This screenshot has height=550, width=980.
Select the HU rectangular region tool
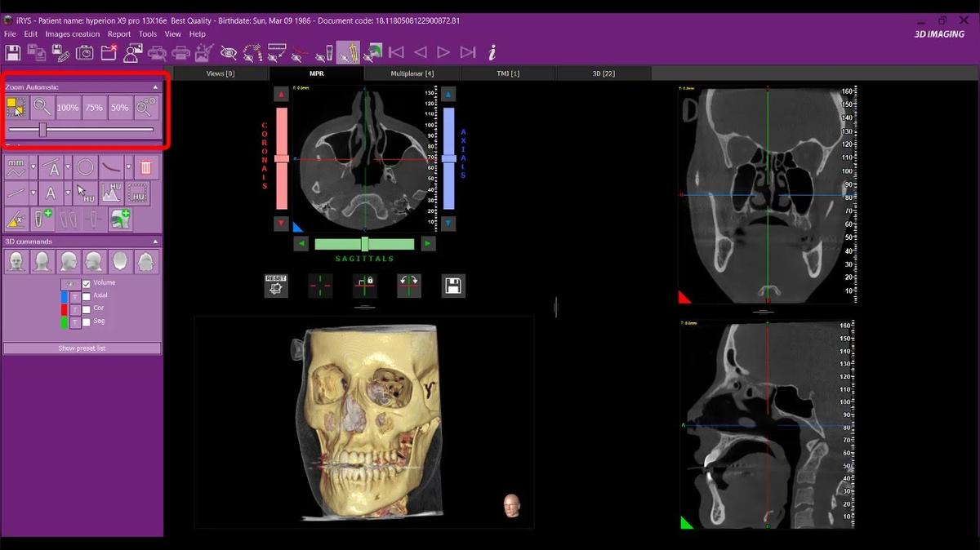point(137,193)
